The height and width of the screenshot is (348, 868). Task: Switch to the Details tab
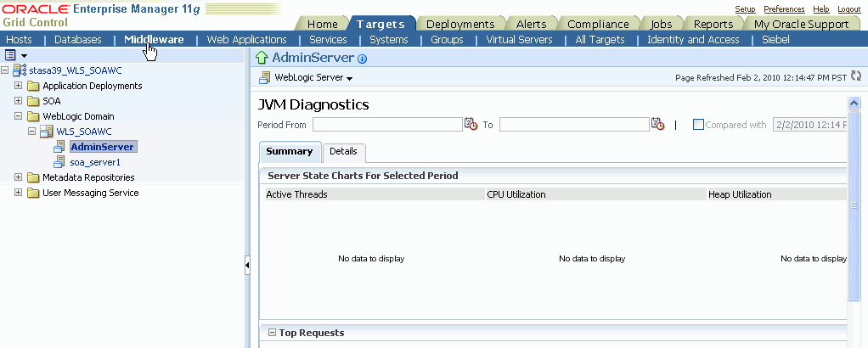(343, 152)
